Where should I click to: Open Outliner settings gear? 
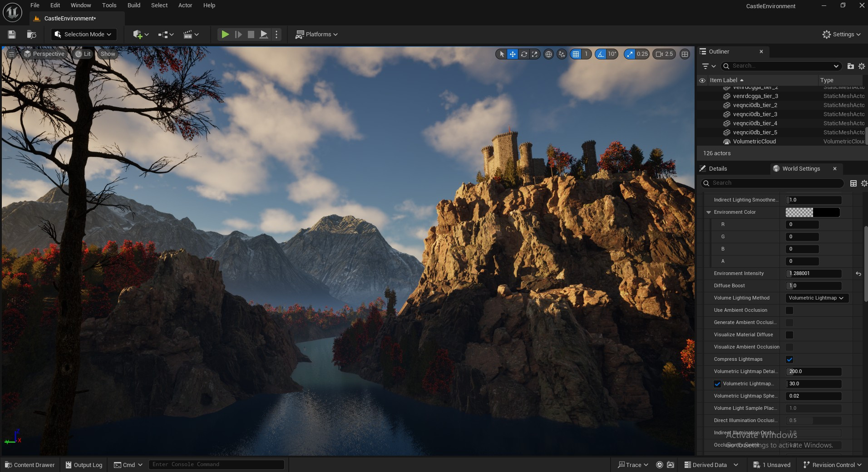point(862,66)
